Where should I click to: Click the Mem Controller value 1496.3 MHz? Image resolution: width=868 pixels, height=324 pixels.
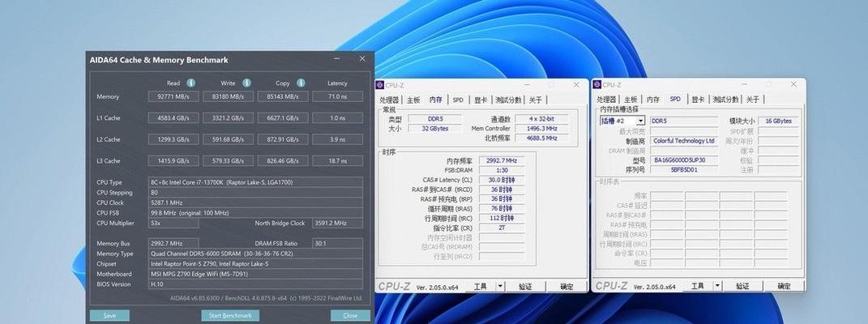[541, 128]
